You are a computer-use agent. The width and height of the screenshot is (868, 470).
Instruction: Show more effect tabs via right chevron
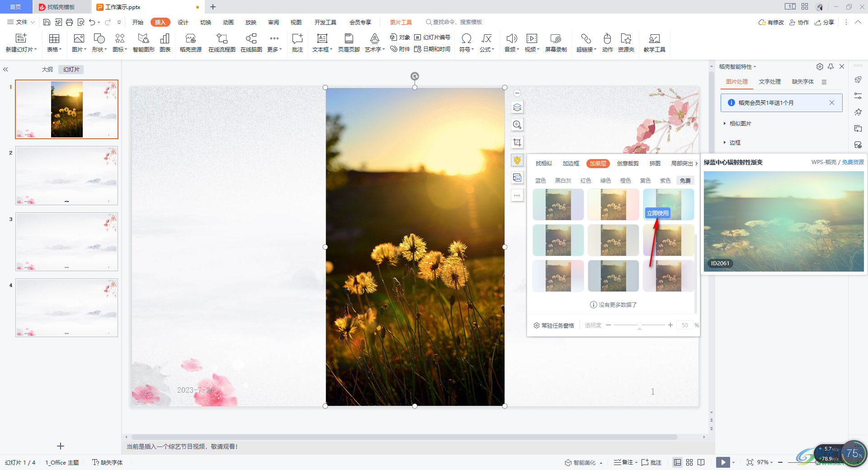click(x=697, y=164)
